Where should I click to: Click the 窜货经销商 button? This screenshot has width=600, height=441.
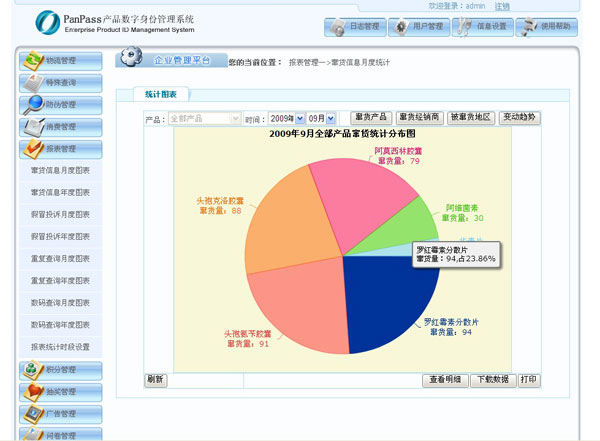[419, 118]
